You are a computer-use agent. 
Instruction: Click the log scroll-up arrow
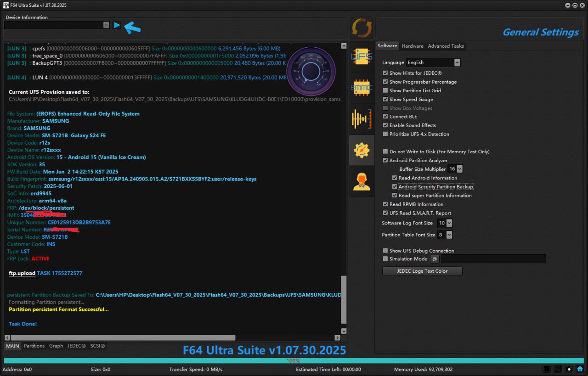344,46
